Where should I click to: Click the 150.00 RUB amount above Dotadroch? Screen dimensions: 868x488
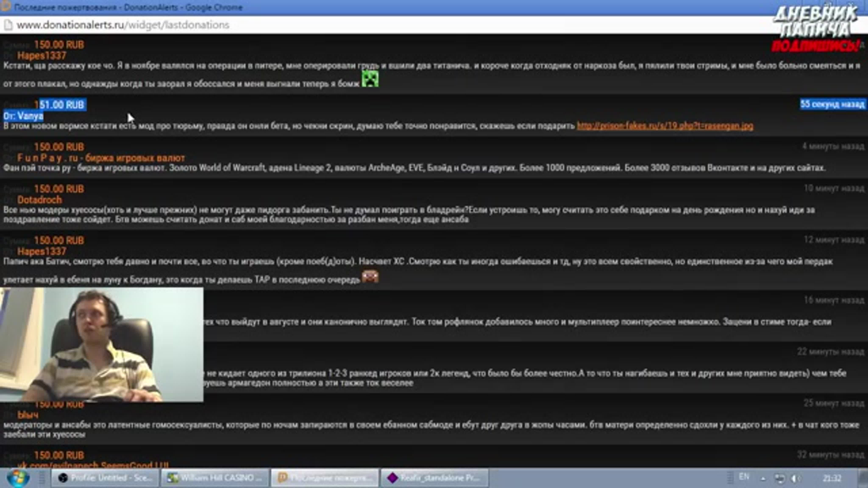click(x=59, y=189)
